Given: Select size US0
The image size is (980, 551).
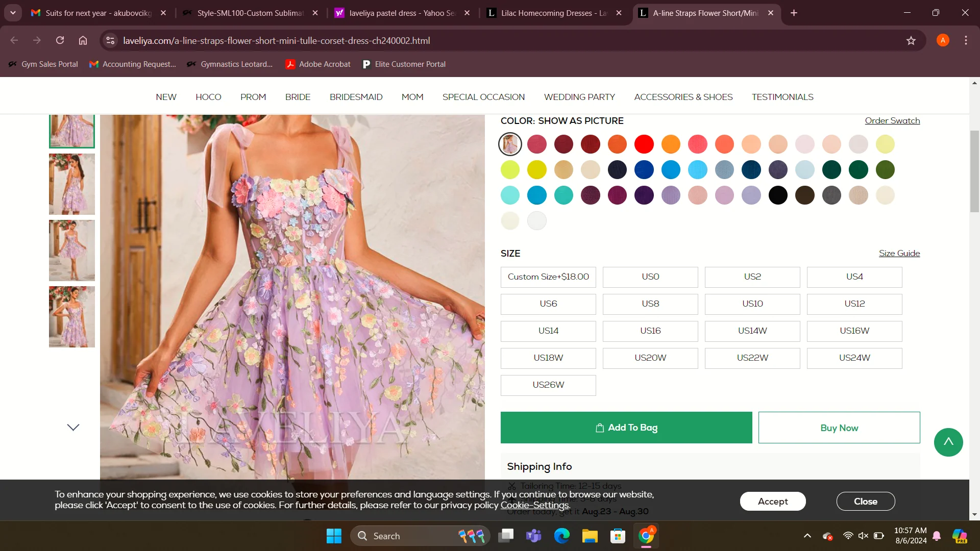Looking at the screenshot, I should click(650, 277).
